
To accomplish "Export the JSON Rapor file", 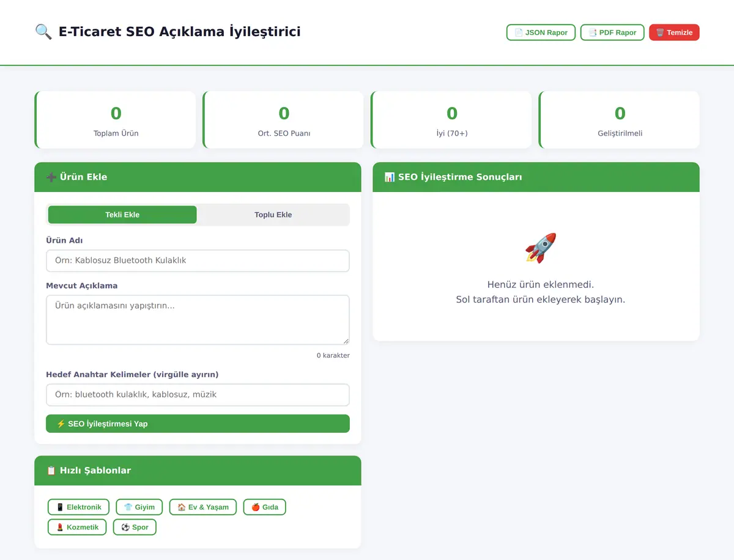I will click(541, 32).
